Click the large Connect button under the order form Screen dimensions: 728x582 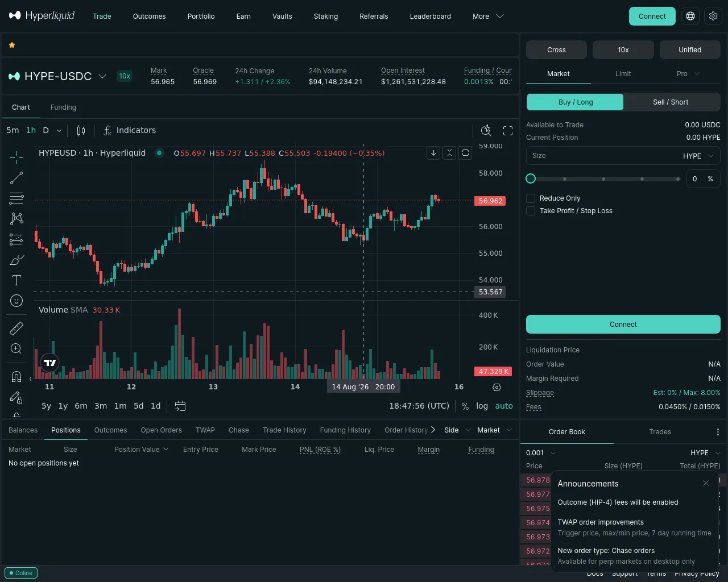click(623, 325)
